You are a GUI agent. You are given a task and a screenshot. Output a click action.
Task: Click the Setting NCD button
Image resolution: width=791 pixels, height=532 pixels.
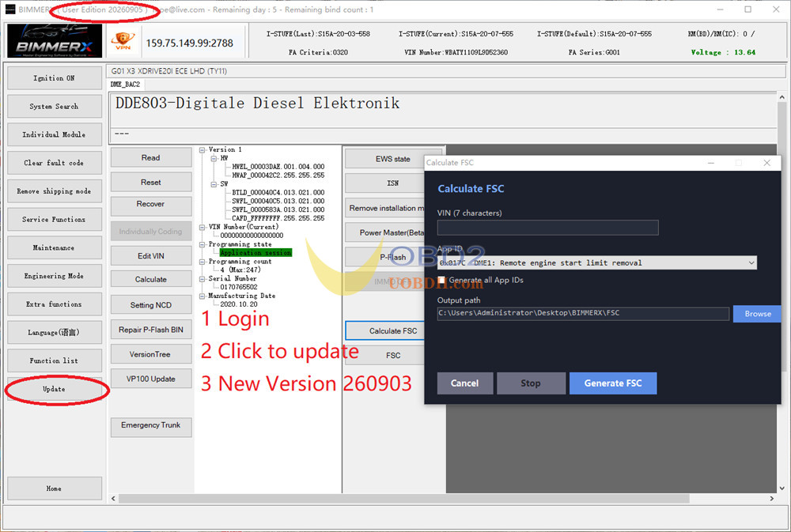coord(151,305)
